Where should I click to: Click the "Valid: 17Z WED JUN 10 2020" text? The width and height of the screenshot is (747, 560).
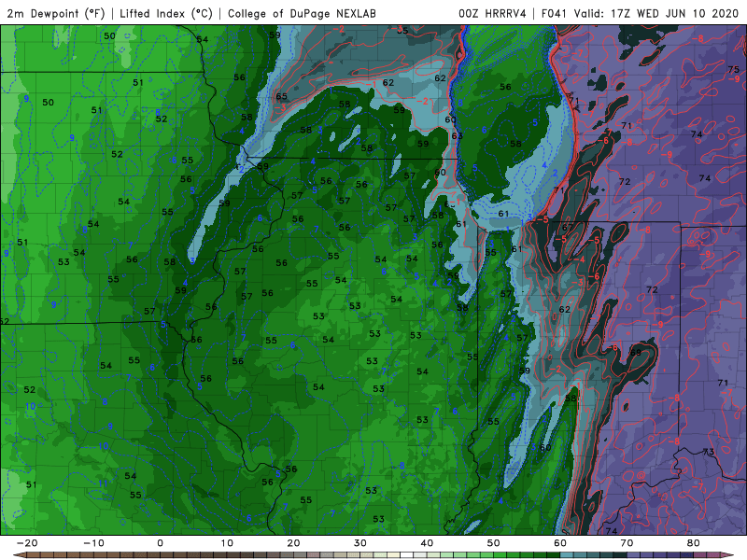click(656, 13)
